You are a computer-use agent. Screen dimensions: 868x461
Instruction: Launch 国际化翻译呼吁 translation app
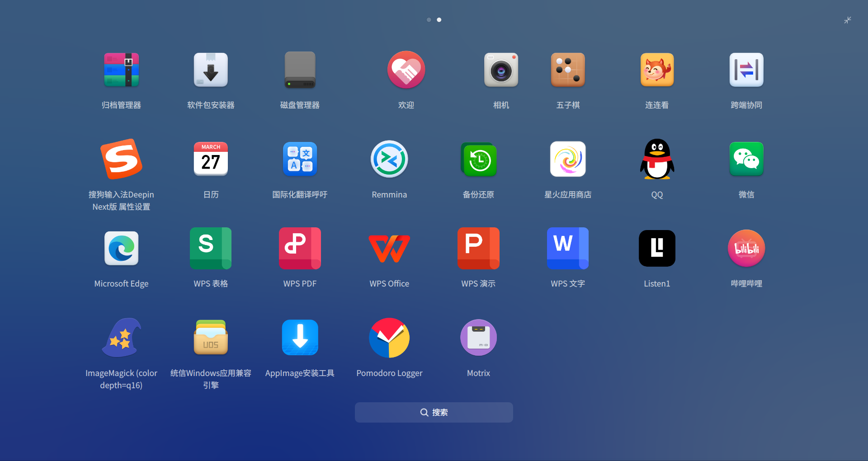point(300,159)
